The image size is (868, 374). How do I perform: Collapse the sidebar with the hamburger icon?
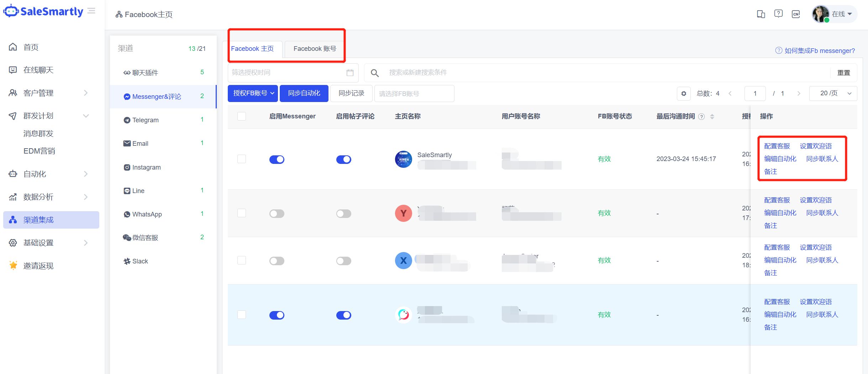91,11
